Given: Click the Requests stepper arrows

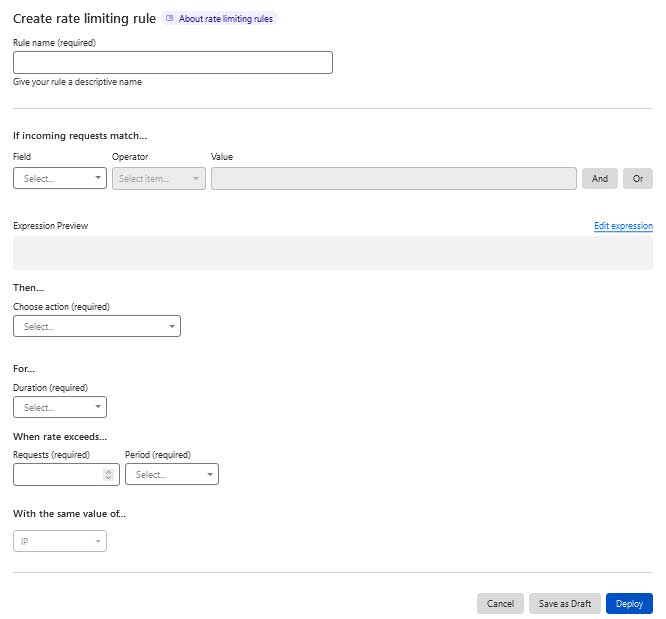Looking at the screenshot, I should pyautogui.click(x=108, y=475).
